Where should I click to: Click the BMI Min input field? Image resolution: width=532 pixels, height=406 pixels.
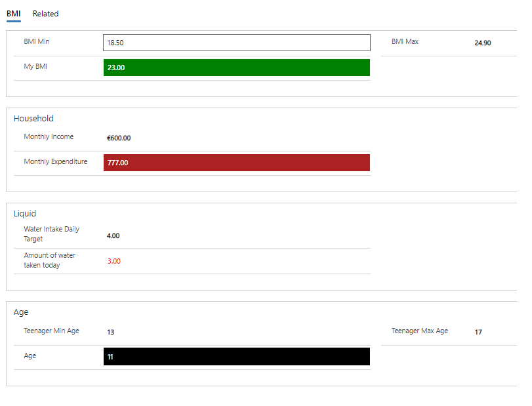[x=237, y=43]
